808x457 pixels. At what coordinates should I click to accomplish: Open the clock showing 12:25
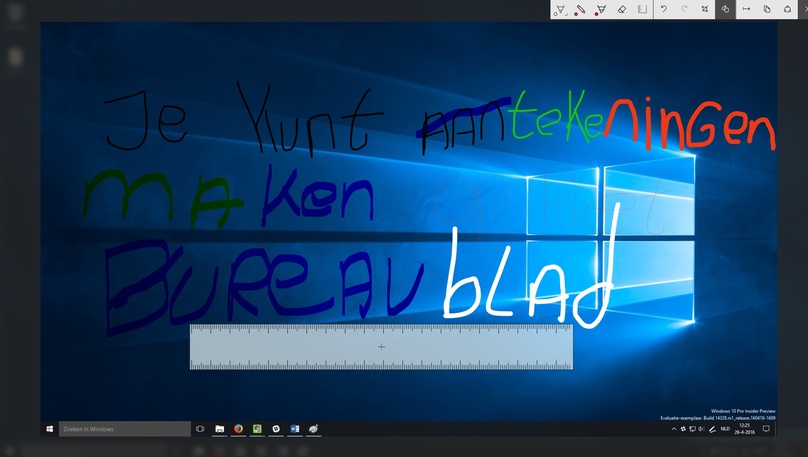pos(744,429)
